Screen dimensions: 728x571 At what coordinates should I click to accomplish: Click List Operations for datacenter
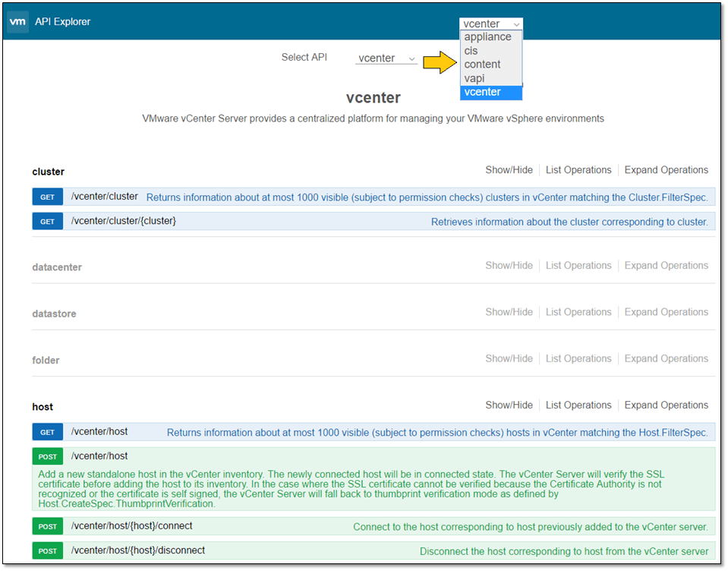click(578, 266)
